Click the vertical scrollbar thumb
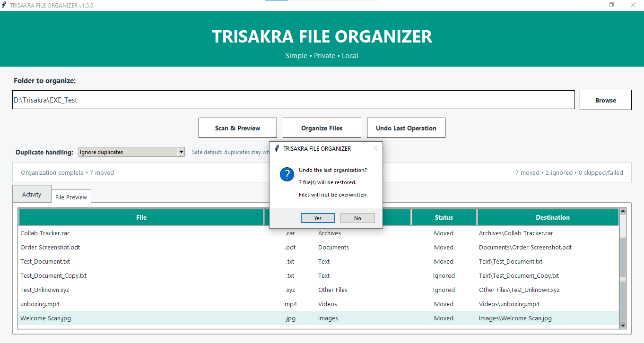 point(623,279)
